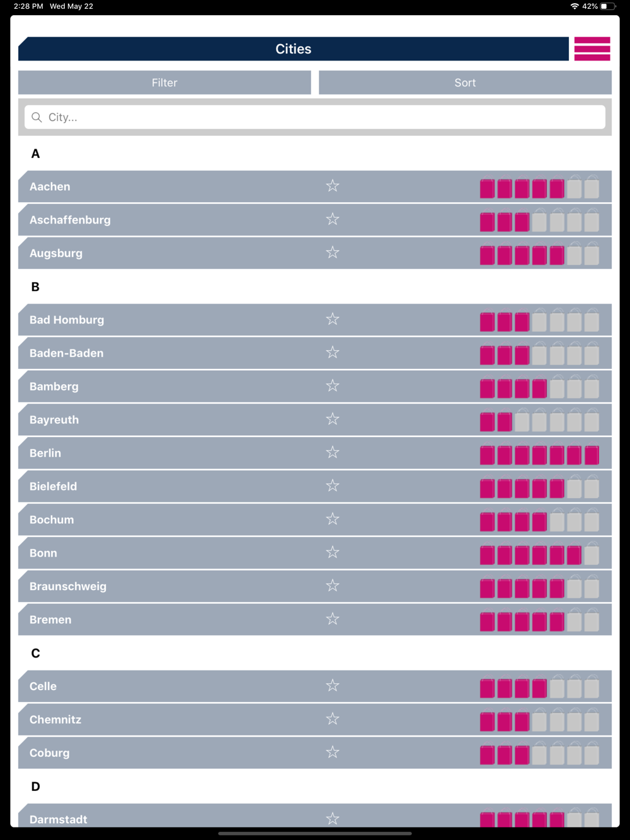Viewport: 630px width, 840px height.
Task: Tap the star beside Bielefeld
Action: pos(333,485)
